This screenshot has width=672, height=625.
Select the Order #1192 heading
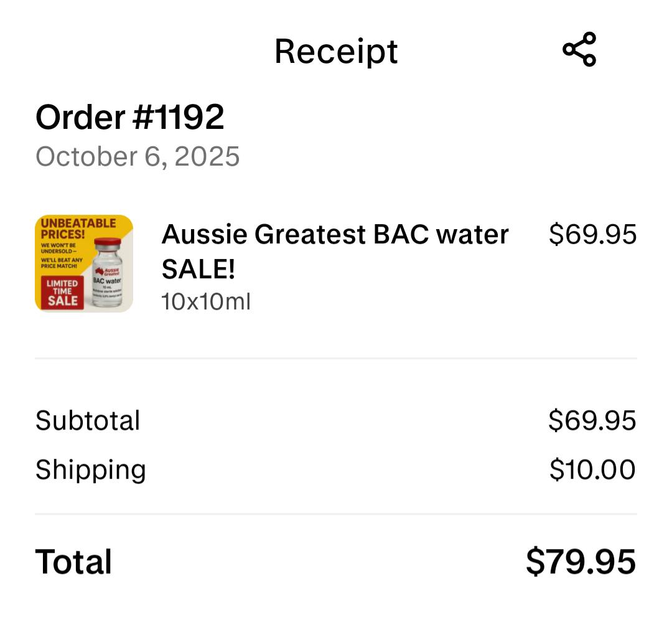coord(129,117)
